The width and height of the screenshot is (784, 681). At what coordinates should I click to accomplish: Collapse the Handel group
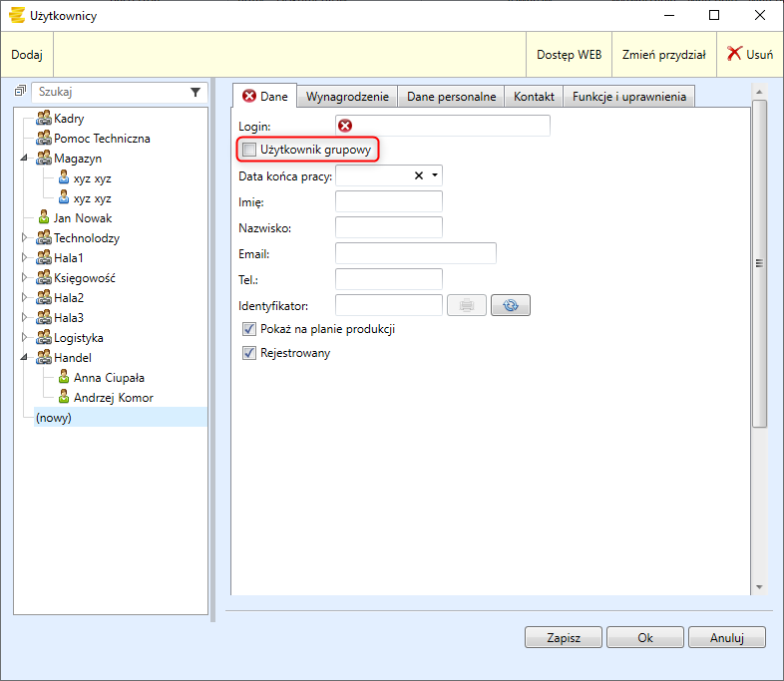point(25,358)
